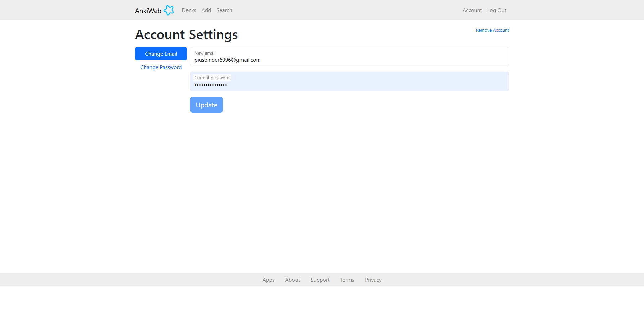Open Search from the top navigation
This screenshot has width=644, height=323.
[x=224, y=10]
